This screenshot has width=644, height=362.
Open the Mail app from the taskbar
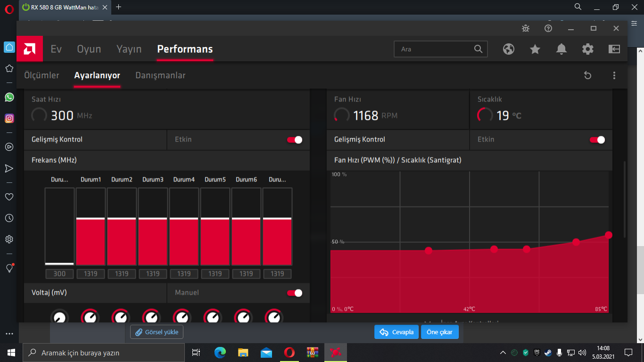pyautogui.click(x=266, y=353)
